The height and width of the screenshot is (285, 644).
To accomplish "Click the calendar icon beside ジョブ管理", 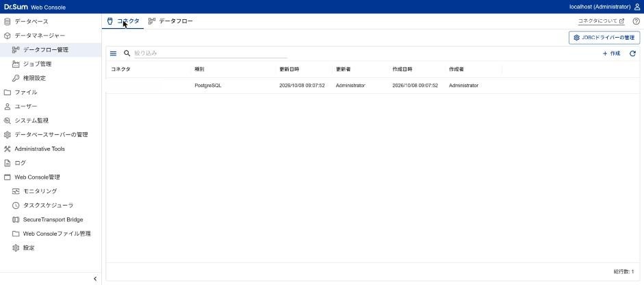I will pos(16,64).
